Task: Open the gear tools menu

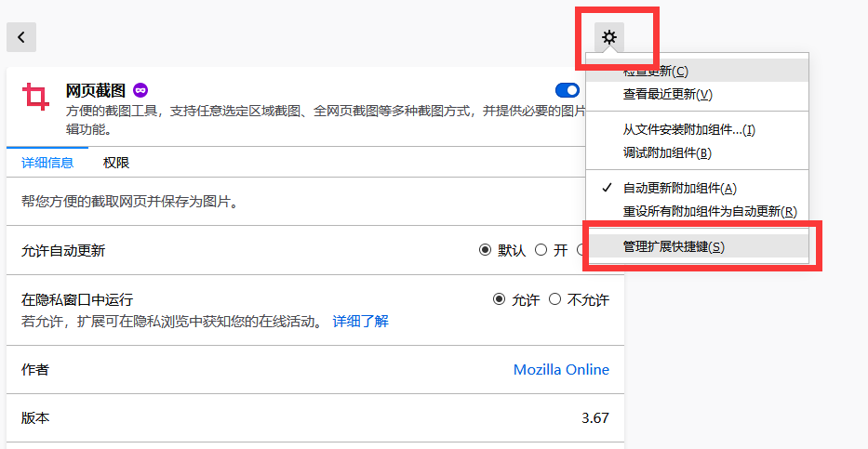Action: [609, 37]
